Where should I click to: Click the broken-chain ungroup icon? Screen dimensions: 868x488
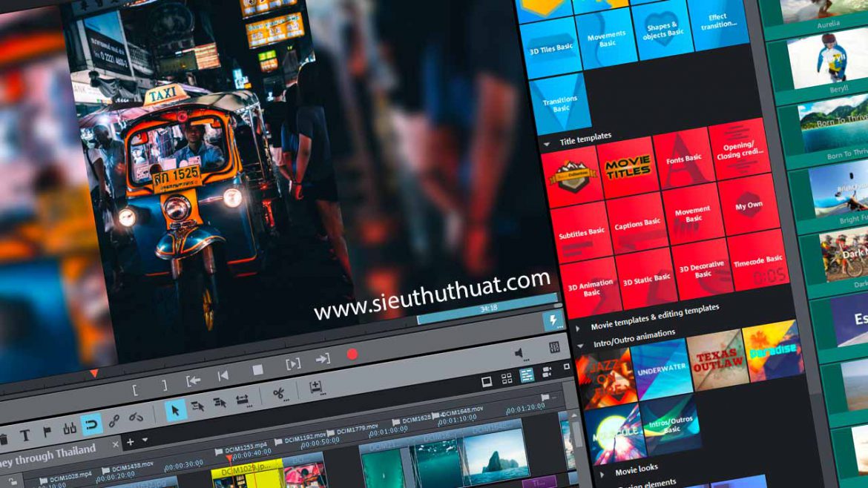tap(136, 418)
